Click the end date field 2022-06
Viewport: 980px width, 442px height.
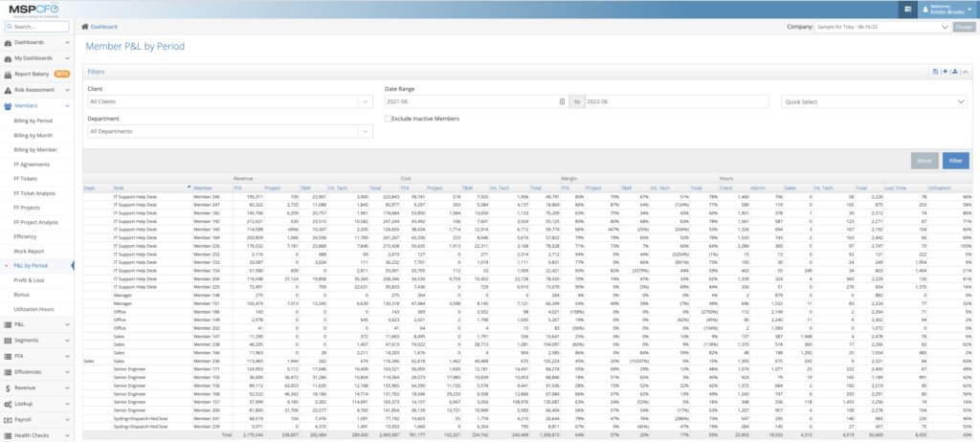677,102
